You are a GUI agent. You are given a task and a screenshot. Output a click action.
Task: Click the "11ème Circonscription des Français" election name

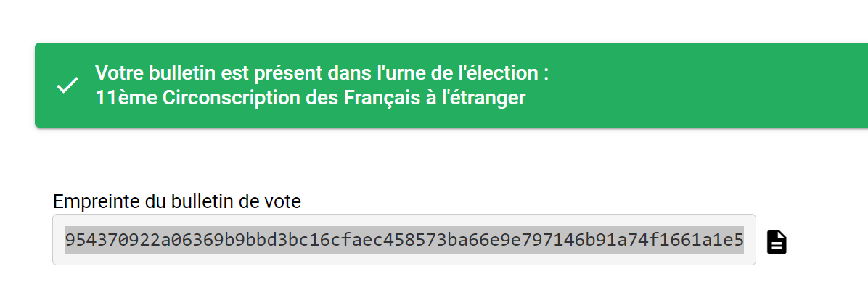(310, 98)
